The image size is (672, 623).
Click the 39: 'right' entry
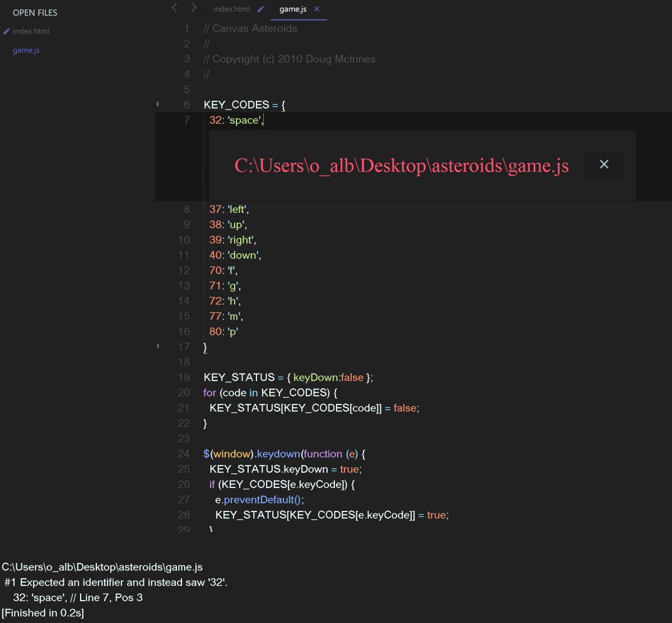pos(232,240)
